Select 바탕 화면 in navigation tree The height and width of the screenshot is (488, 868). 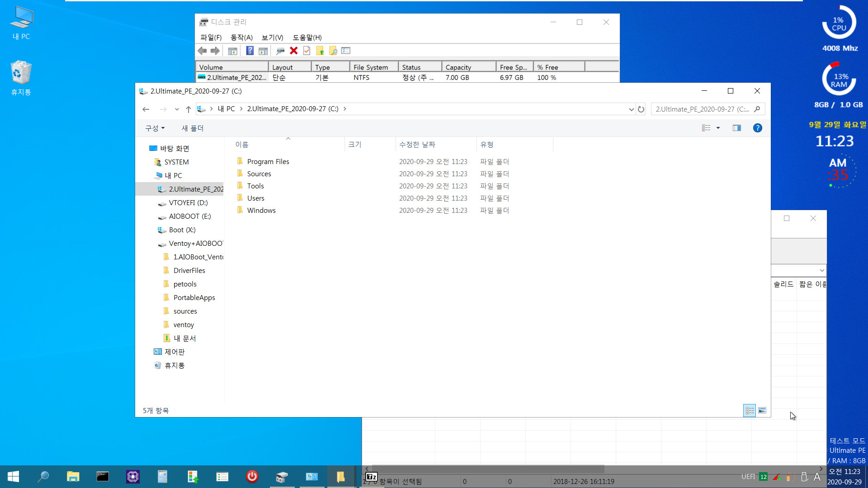(175, 149)
